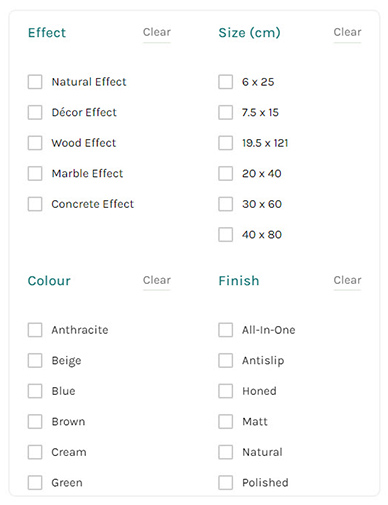Check the Anthracite colour box
This screenshot has width=388, height=505.
pos(35,330)
